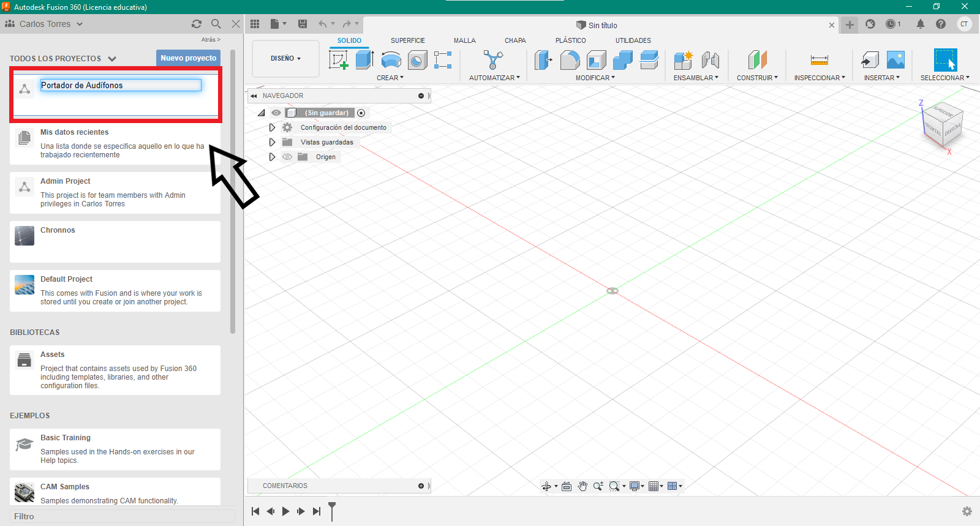Open the notifications bell
This screenshot has height=526, width=980.
pyautogui.click(x=921, y=24)
